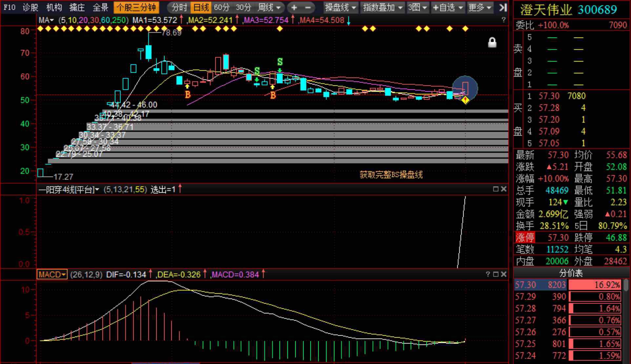Click the collapse side panel arrow icon
The width and height of the screenshot is (631, 364).
503,8
